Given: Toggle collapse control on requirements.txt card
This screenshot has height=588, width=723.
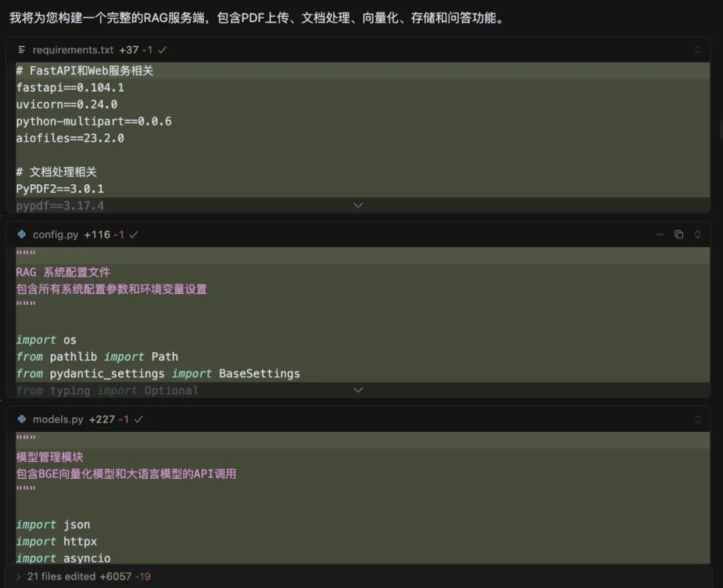Looking at the screenshot, I should click(x=698, y=49).
